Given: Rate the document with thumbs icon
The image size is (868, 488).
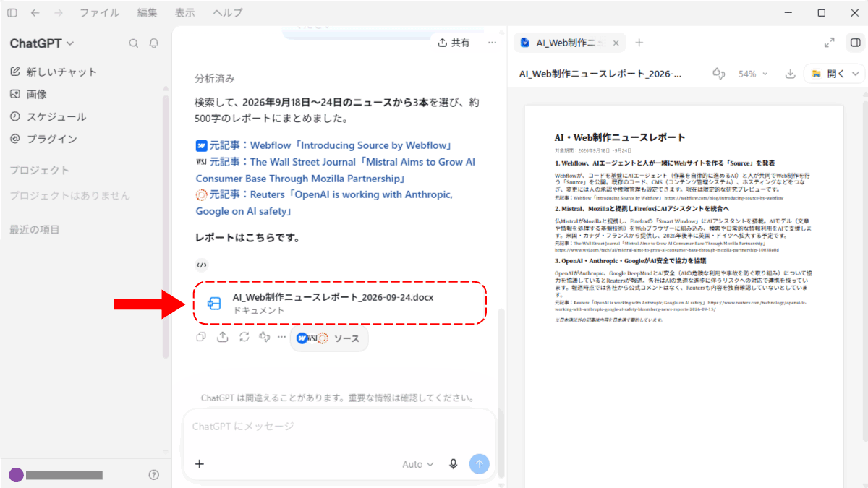Looking at the screenshot, I should [719, 74].
